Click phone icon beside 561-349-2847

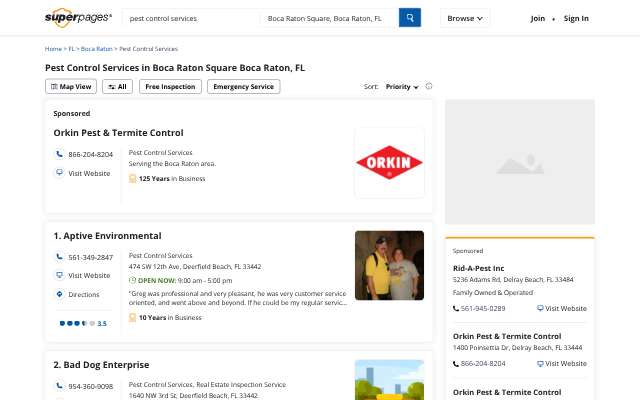tap(60, 257)
